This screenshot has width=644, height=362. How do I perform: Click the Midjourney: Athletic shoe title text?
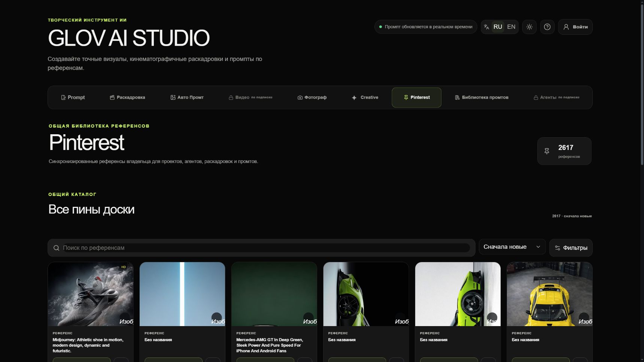click(88, 345)
